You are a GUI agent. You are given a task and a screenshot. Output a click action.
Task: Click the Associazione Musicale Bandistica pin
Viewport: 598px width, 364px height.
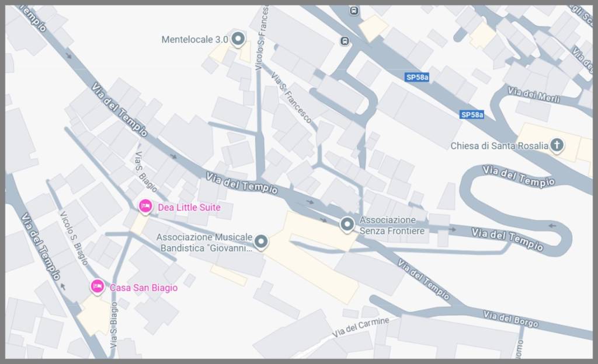[x=261, y=242]
